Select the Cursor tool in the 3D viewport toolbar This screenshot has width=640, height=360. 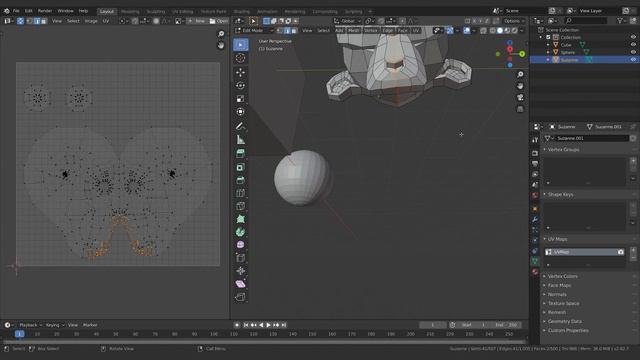coord(240,58)
